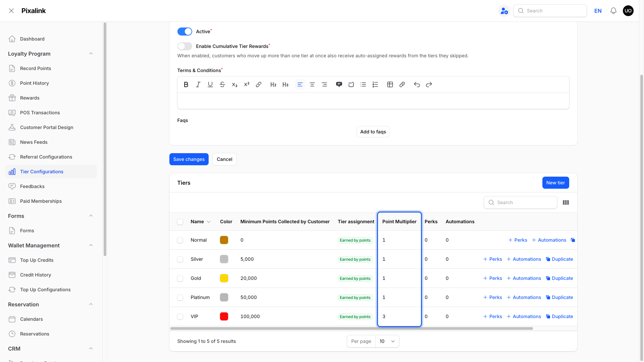Open the notifications bell
644x362 pixels.
pos(613,11)
